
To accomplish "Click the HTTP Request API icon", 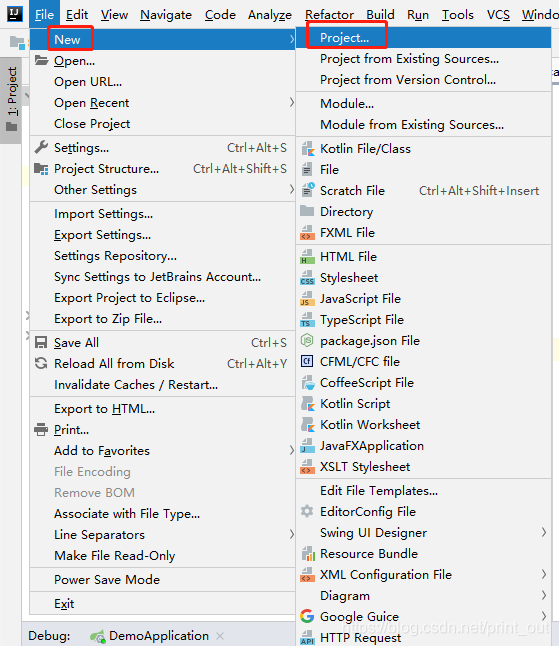I will click(x=307, y=637).
